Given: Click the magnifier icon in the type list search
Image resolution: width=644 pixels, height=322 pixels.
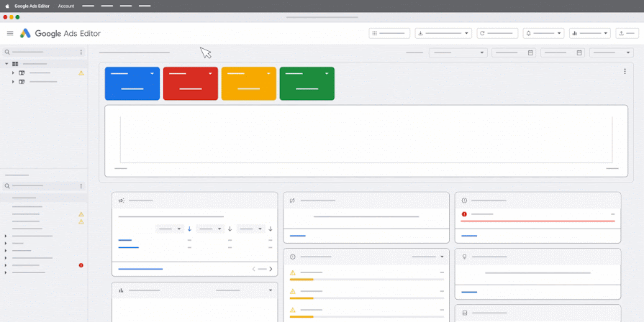Looking at the screenshot, I should pyautogui.click(x=7, y=186).
